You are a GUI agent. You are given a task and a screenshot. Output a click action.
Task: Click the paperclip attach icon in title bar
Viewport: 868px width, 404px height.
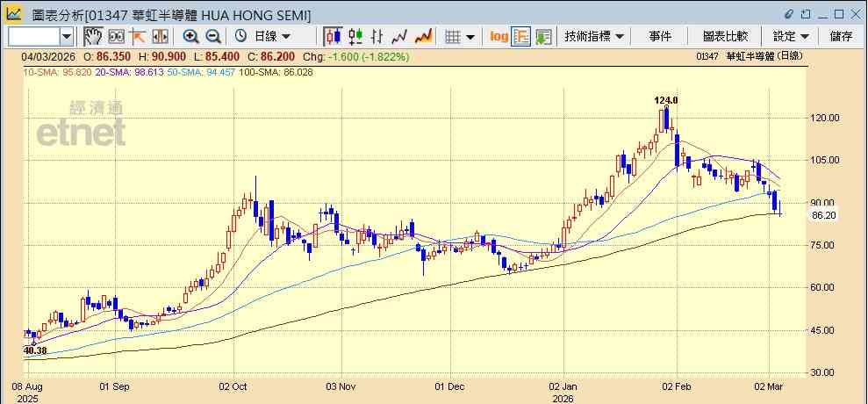(x=788, y=14)
